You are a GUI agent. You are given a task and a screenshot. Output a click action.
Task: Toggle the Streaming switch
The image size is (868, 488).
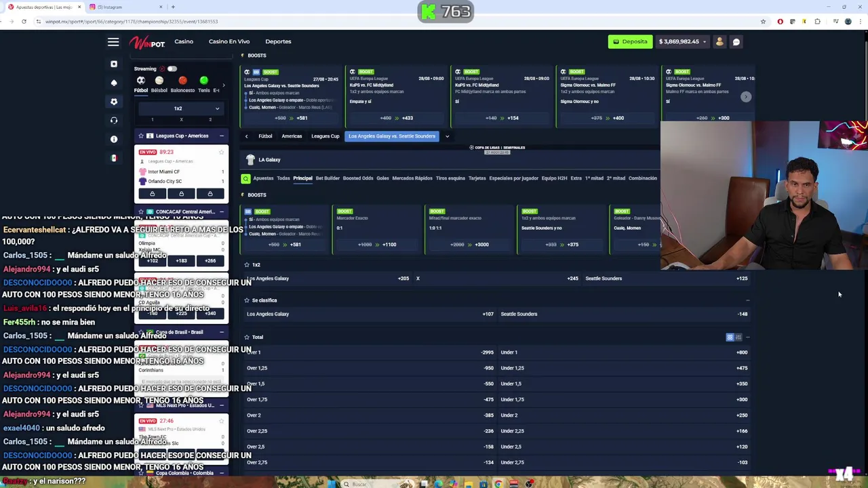[172, 68]
